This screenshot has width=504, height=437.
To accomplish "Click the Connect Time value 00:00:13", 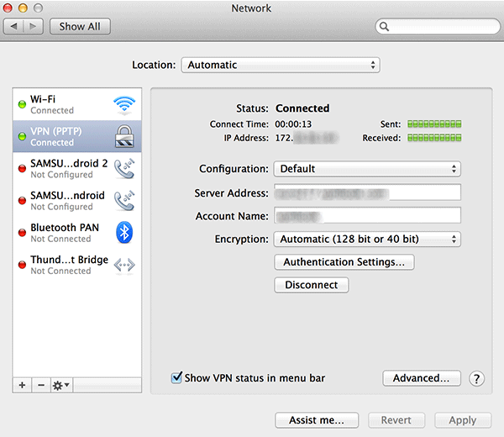I will (x=293, y=124).
